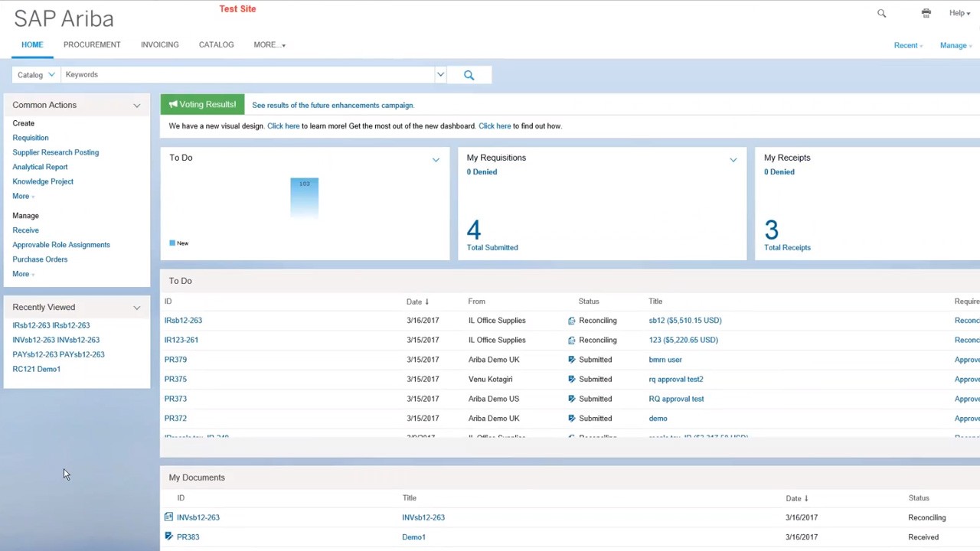Viewport: 980px width, 551px height.
Task: Click reconciling status icon for IRsb12-263
Action: [x=571, y=321]
